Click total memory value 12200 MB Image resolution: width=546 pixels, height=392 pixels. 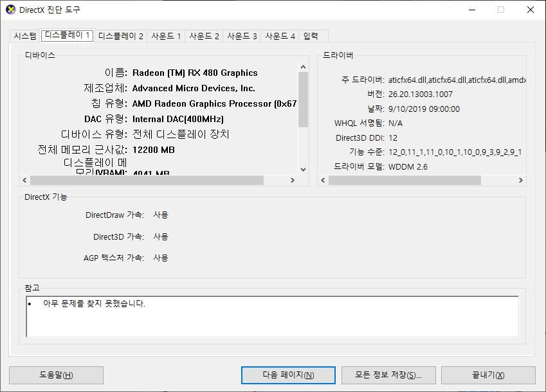154,150
